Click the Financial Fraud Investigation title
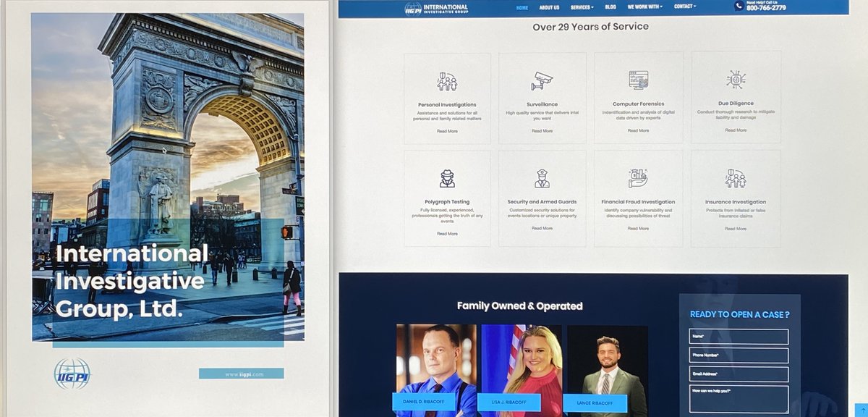This screenshot has width=868, height=417. (638, 202)
